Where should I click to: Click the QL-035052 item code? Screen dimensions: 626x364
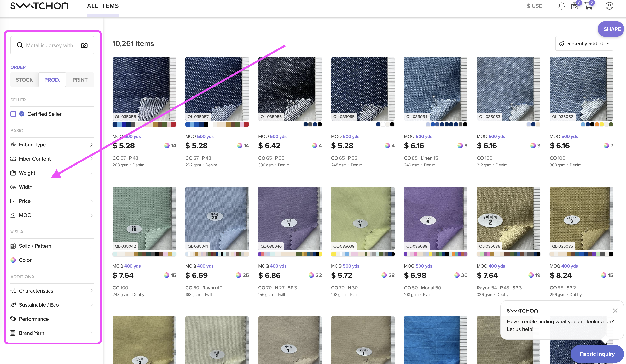point(562,117)
